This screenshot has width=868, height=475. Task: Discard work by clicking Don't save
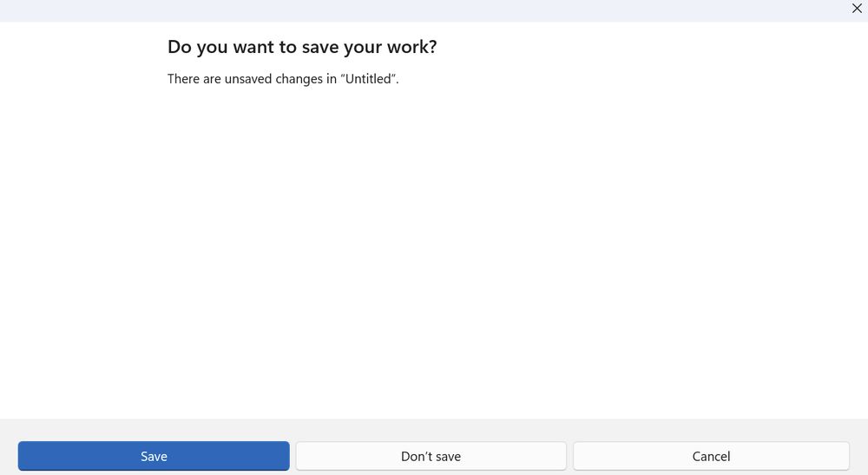point(431,456)
